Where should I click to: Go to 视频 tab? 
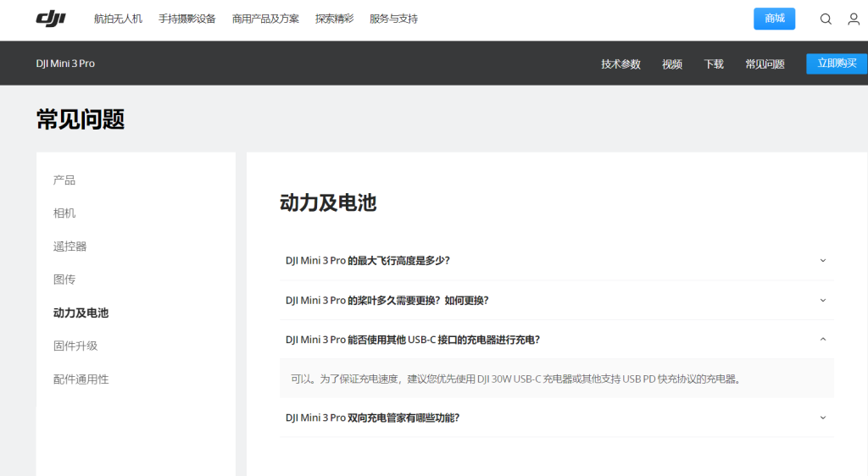672,64
